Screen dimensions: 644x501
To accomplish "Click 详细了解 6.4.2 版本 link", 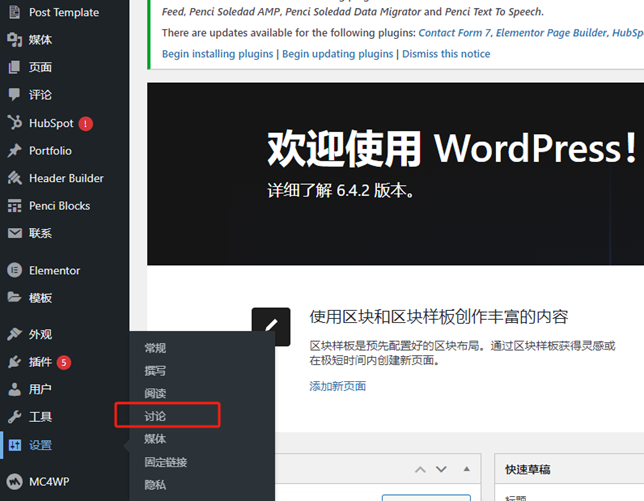I will (x=340, y=191).
